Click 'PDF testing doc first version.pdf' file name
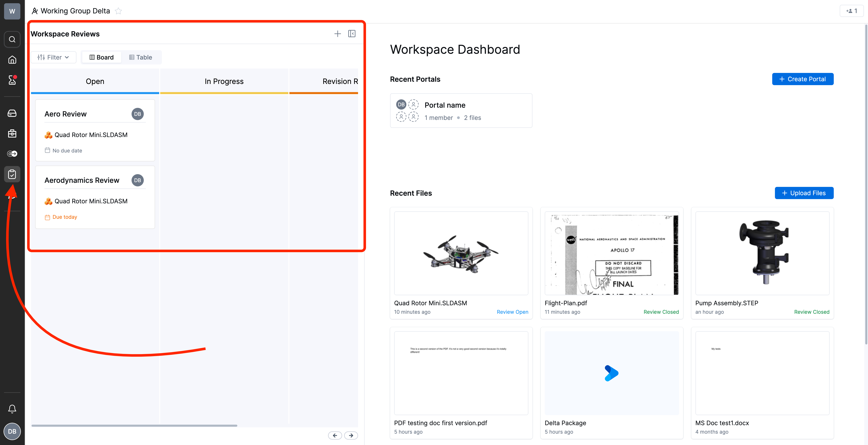The image size is (868, 445). click(x=440, y=423)
